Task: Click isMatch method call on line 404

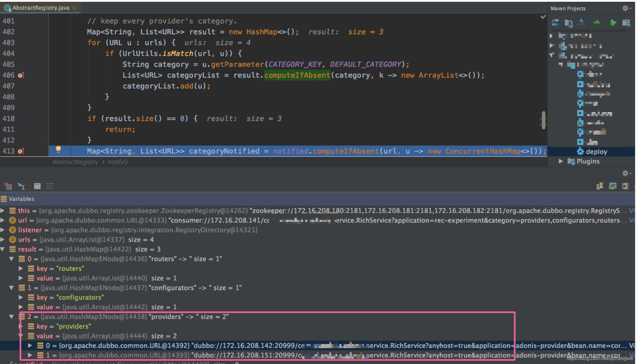Action: click(x=178, y=54)
